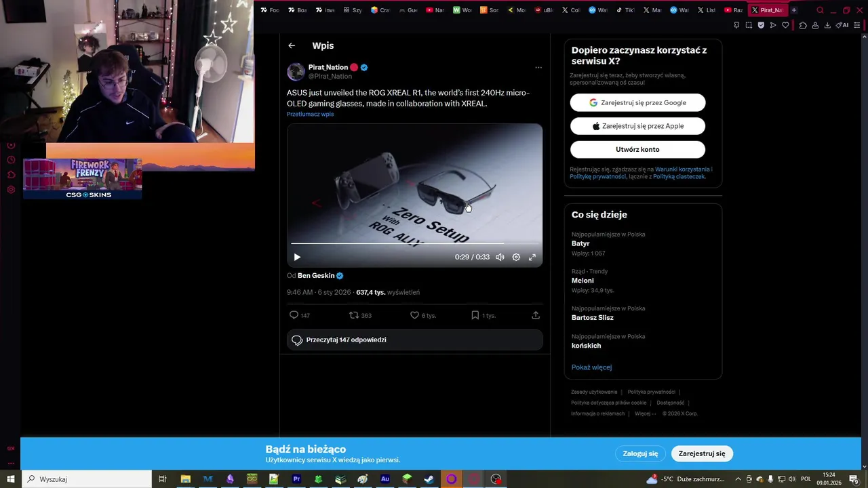
Task: Register via Zarejestruj się przez Google
Action: [637, 102]
